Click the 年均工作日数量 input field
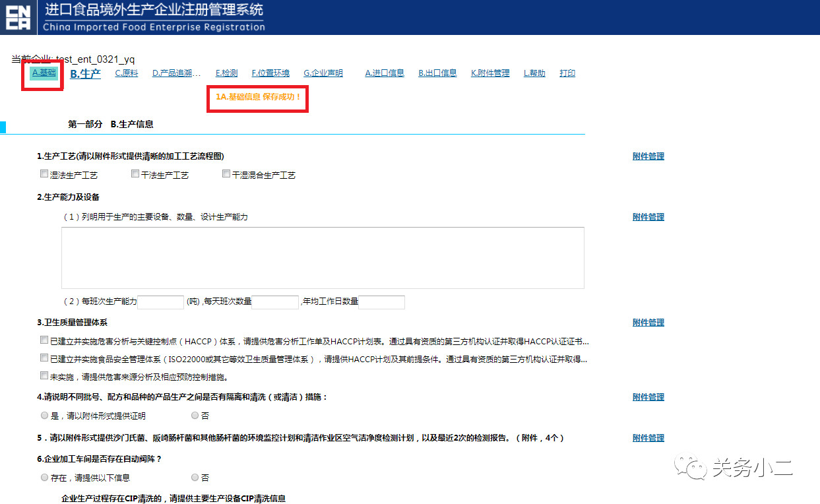The width and height of the screenshot is (820, 504). (x=381, y=302)
